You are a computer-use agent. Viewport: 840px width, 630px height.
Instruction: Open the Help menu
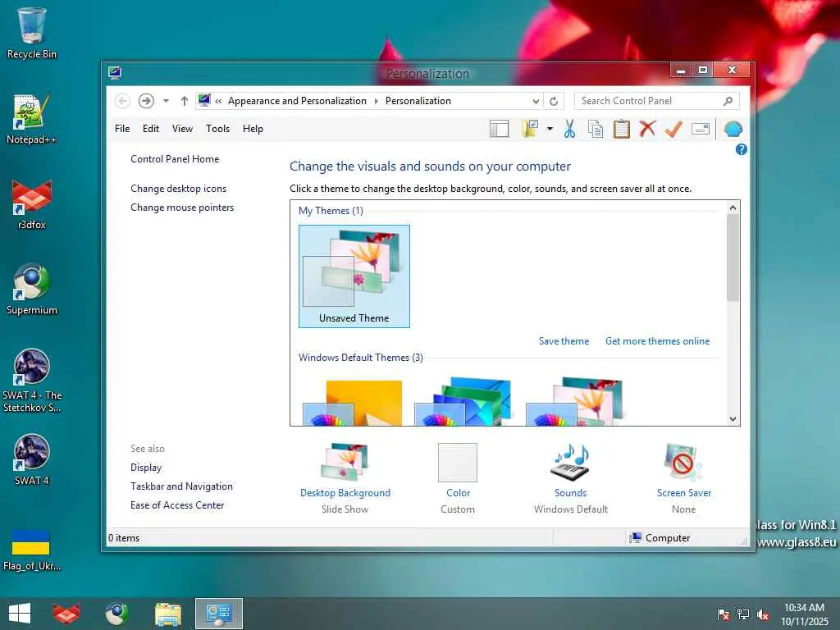253,129
